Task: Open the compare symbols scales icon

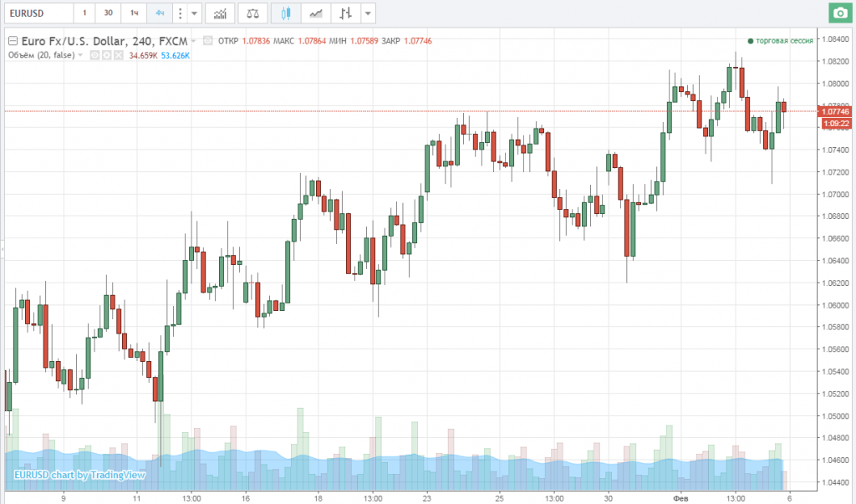Action: (252, 13)
